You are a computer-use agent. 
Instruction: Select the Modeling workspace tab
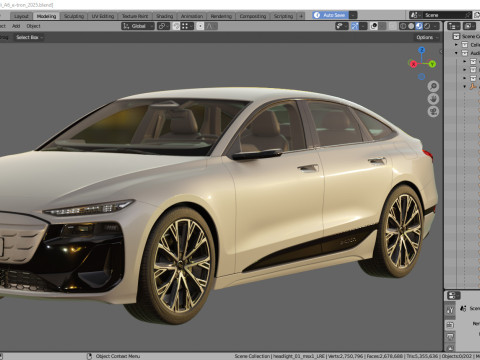pos(46,16)
